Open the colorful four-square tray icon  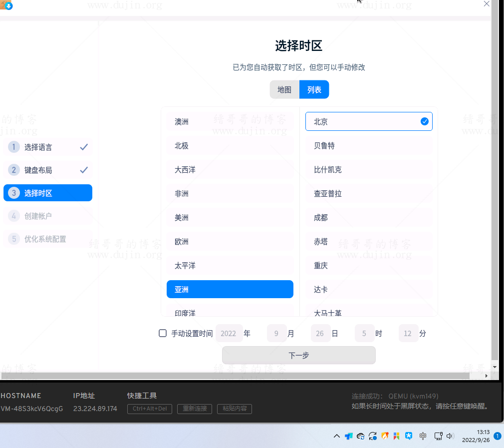click(397, 436)
